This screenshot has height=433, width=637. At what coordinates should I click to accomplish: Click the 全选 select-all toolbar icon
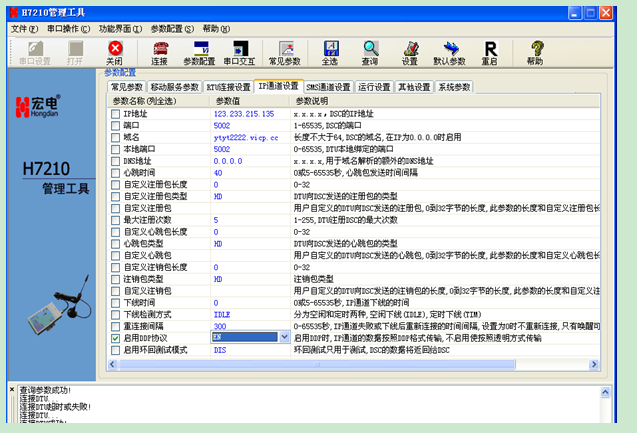click(329, 51)
